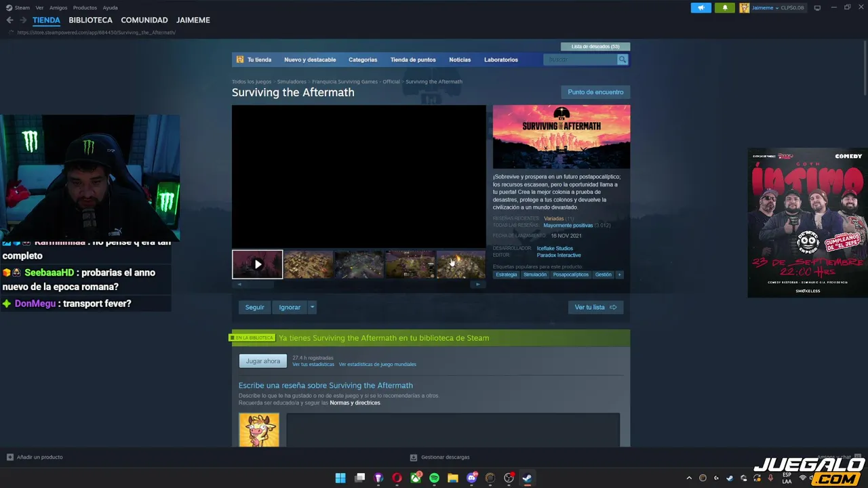Open Lista de deseados (53)

click(x=595, y=47)
